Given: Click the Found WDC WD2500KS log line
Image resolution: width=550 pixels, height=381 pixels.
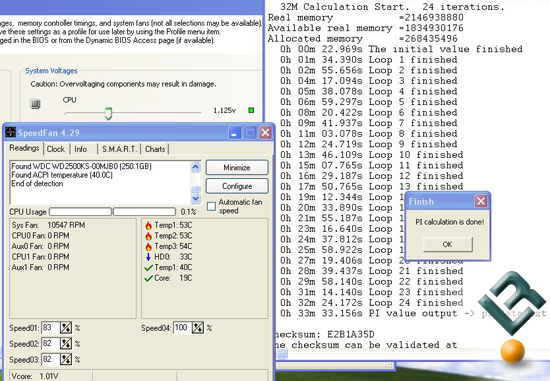Looking at the screenshot, I should coord(81,166).
